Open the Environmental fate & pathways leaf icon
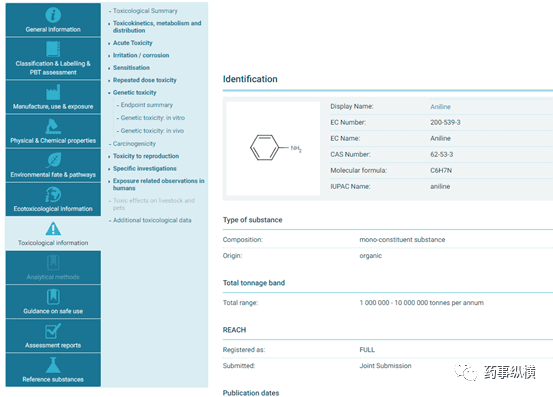The width and height of the screenshot is (553, 397). [53, 160]
